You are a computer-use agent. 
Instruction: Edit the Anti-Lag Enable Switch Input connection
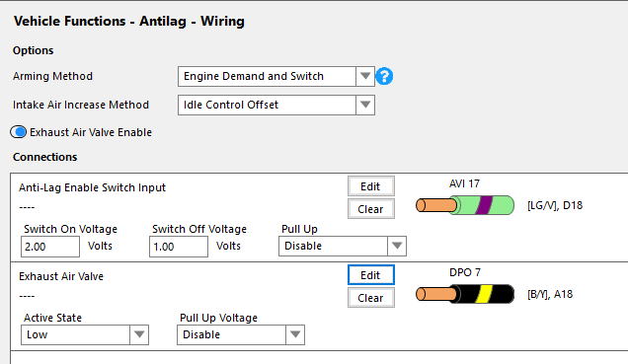pyautogui.click(x=371, y=186)
